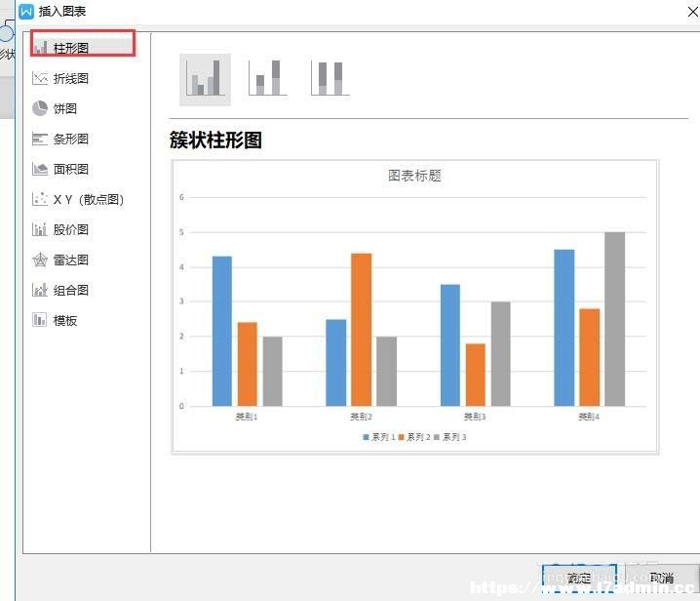Select the clustered column subtype thumbnail
Screen dimensions: 700x601
coord(205,80)
